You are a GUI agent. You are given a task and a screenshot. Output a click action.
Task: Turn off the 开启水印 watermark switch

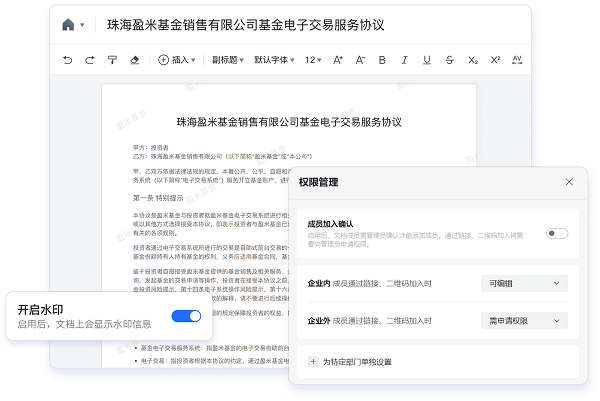tap(186, 316)
